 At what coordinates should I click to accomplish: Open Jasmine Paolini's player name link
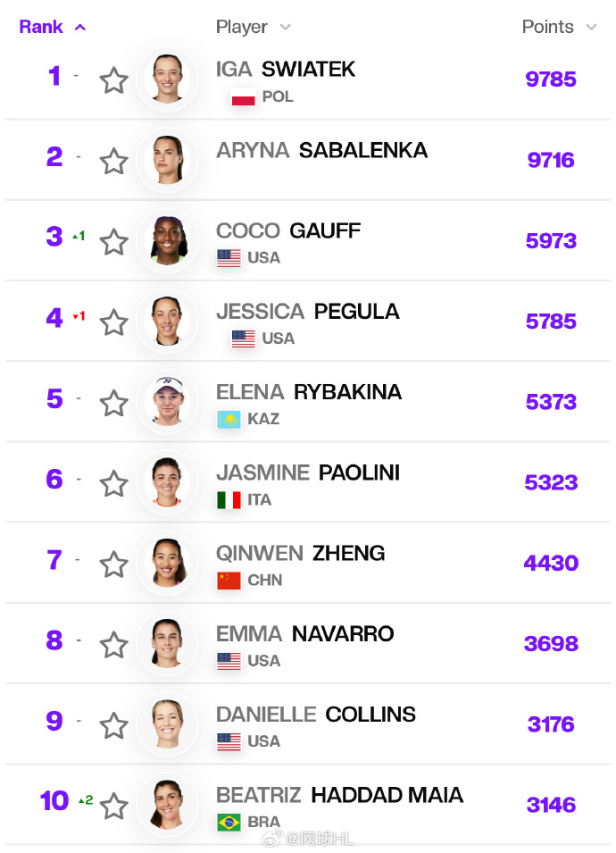307,472
